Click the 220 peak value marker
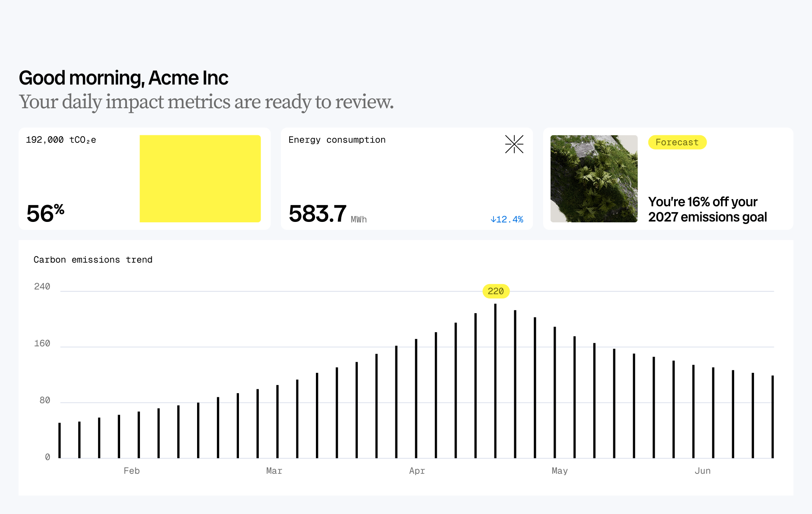This screenshot has width=812, height=514. [496, 291]
